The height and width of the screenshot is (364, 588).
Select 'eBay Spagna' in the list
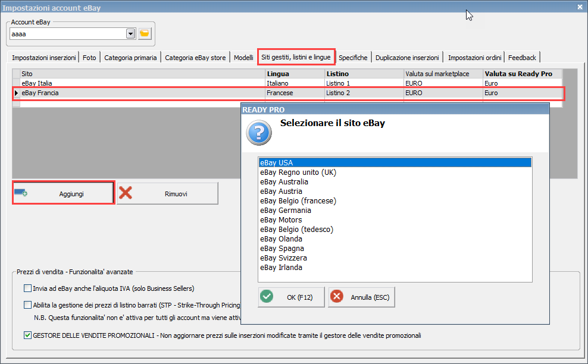[395, 249]
